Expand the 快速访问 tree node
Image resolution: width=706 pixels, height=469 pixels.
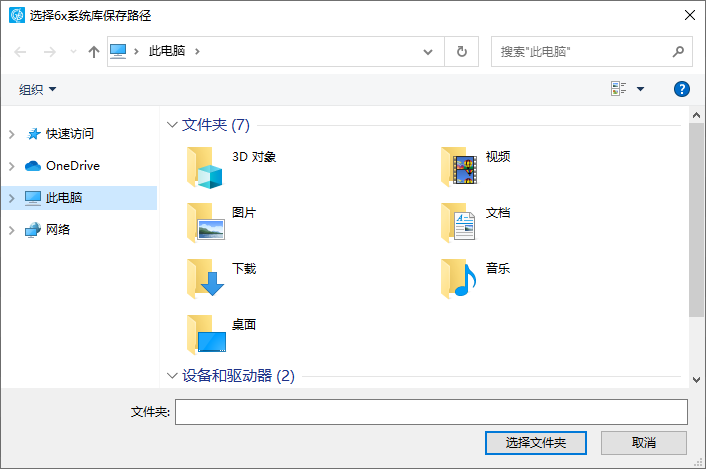pyautogui.click(x=12, y=134)
